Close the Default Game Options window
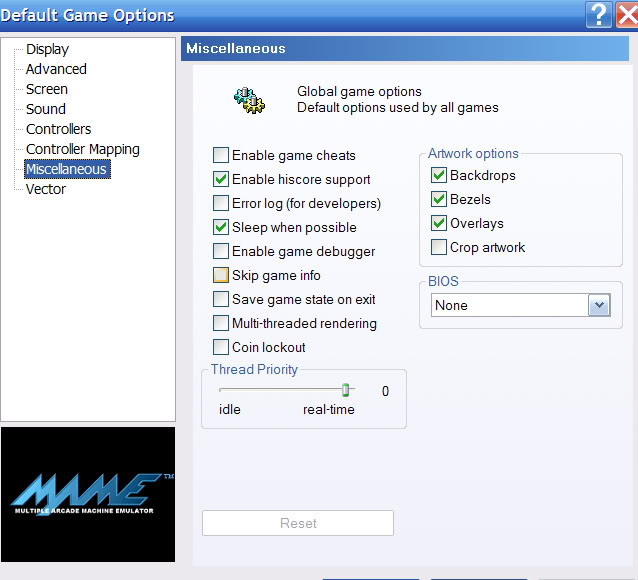This screenshot has width=638, height=580. [628, 14]
